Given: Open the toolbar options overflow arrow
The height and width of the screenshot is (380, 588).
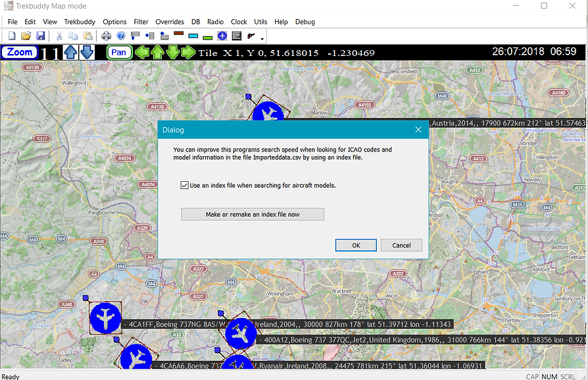Looking at the screenshot, I should point(262,39).
